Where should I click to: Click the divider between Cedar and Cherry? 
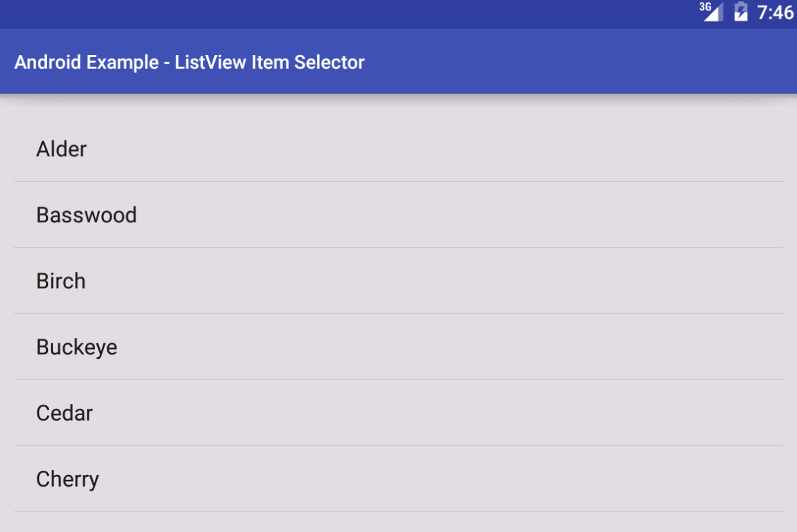[x=398, y=445]
